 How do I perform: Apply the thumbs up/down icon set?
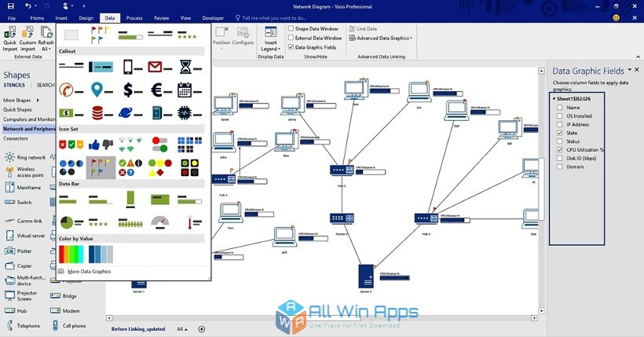[101, 145]
